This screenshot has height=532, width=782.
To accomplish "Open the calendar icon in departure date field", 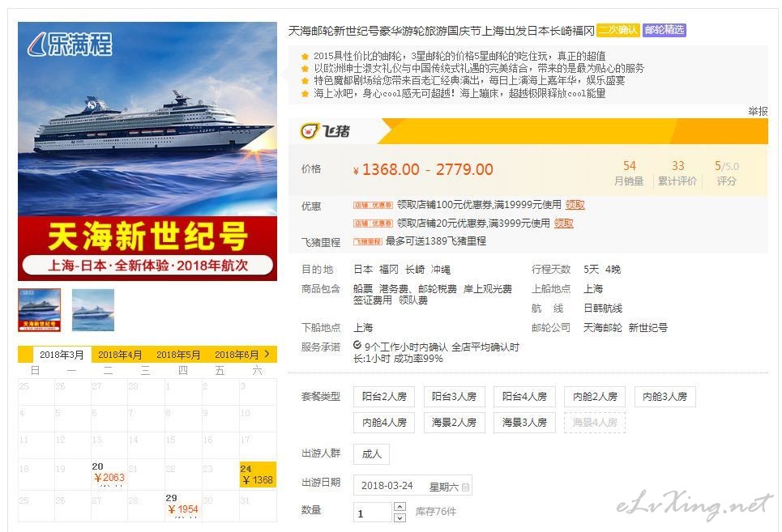I will click(x=465, y=487).
